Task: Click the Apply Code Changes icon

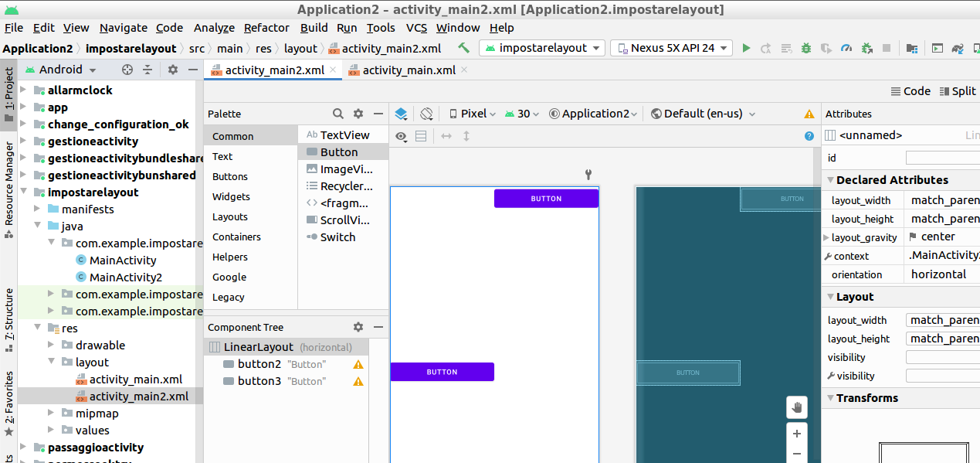Action: tap(786, 48)
